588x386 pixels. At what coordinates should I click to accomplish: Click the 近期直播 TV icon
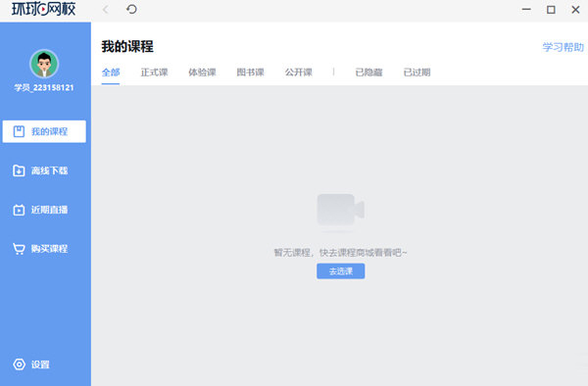point(19,210)
